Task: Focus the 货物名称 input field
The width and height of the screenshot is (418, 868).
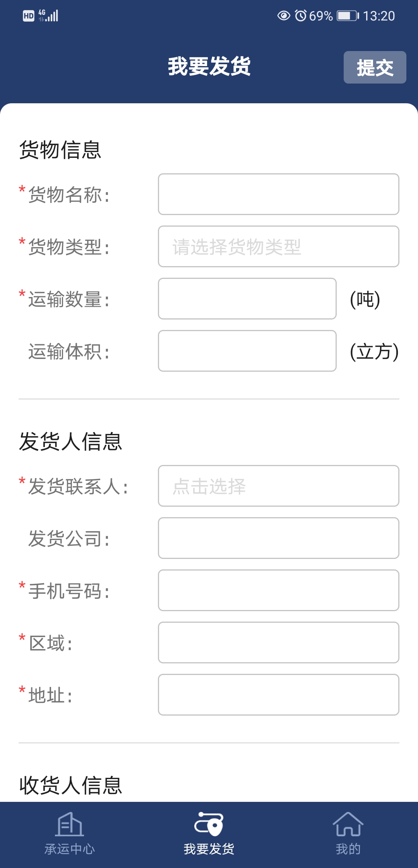Action: 278,194
